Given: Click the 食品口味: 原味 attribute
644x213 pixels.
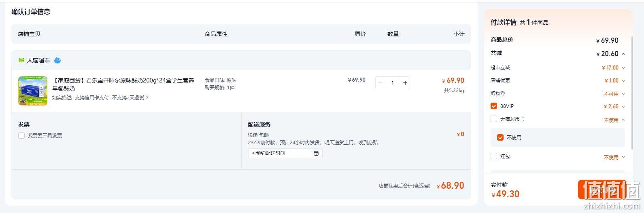Looking at the screenshot, I should [221, 80].
